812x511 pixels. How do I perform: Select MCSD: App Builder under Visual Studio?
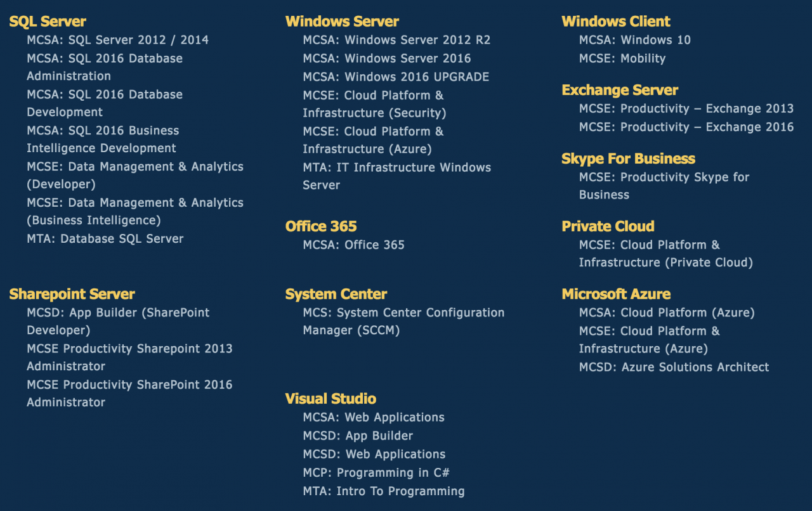click(x=358, y=436)
